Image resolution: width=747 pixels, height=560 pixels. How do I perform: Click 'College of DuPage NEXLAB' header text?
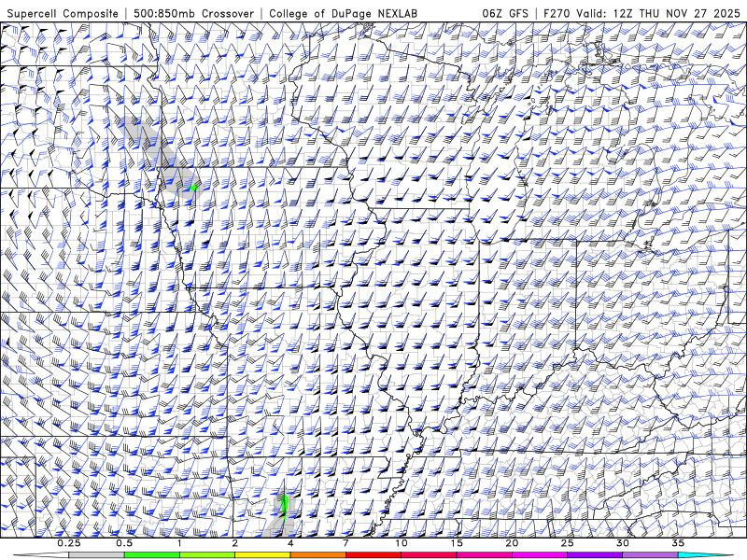click(x=343, y=13)
